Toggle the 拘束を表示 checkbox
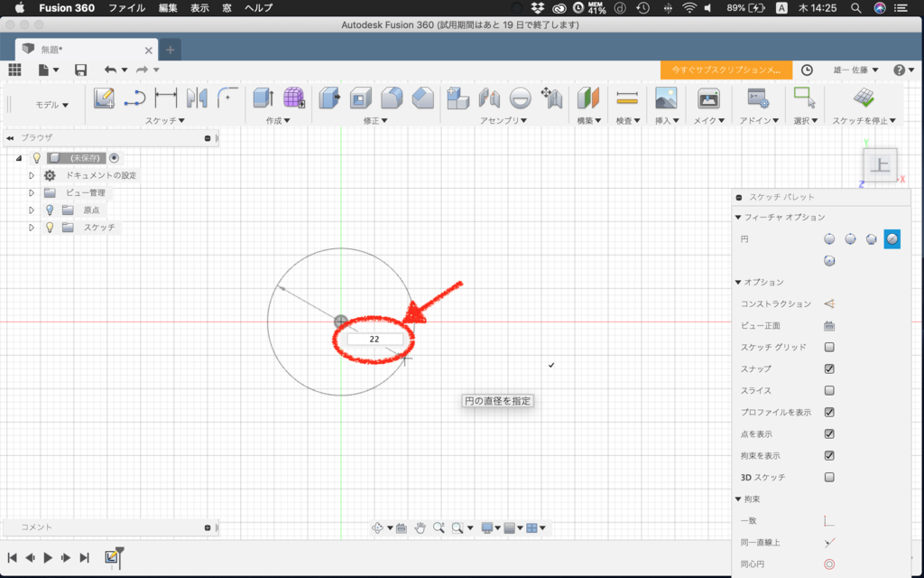 tap(829, 455)
